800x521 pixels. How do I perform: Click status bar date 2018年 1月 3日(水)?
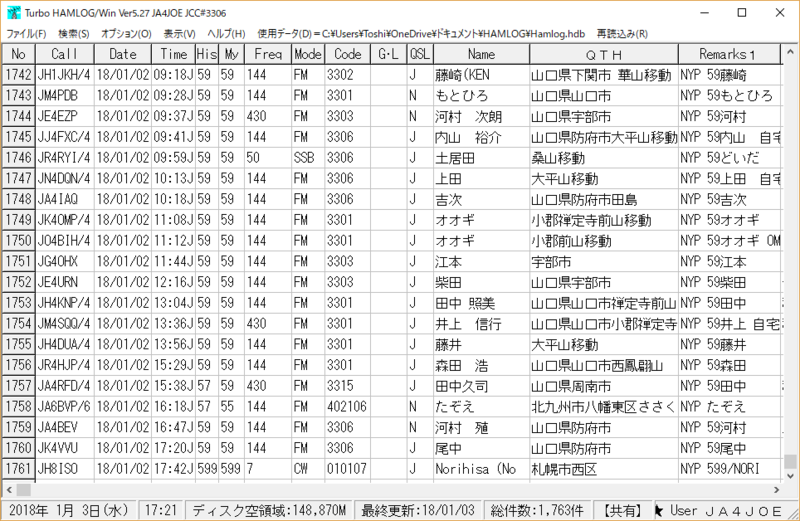point(69,510)
